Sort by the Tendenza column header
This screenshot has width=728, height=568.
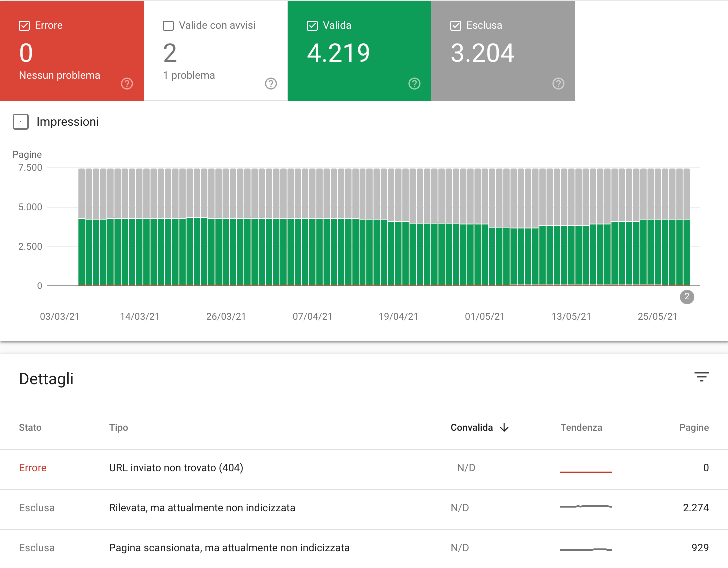tap(581, 428)
